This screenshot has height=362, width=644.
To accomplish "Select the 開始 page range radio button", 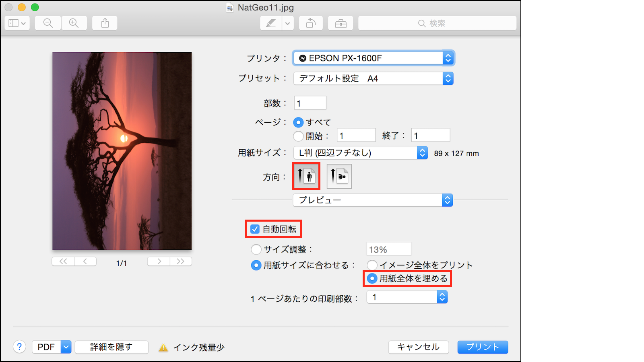I will 298,136.
